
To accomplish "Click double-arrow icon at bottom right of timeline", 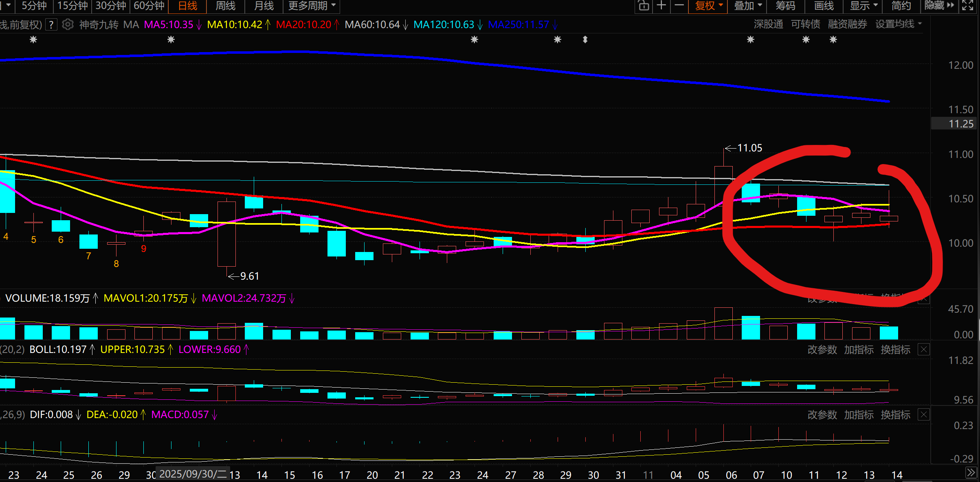I will click(971, 473).
